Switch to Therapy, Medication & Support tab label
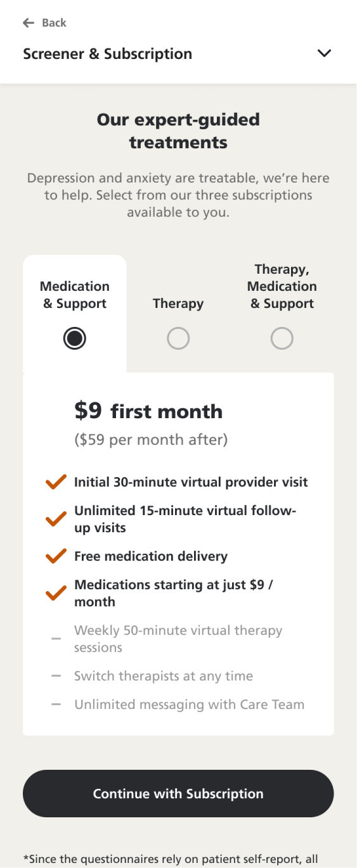This screenshot has width=357, height=868. [x=282, y=286]
